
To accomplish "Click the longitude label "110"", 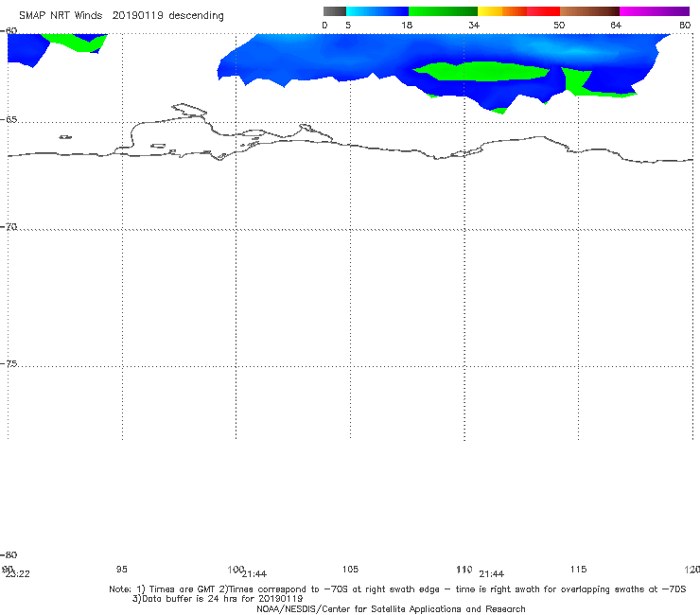I will click(x=464, y=570).
